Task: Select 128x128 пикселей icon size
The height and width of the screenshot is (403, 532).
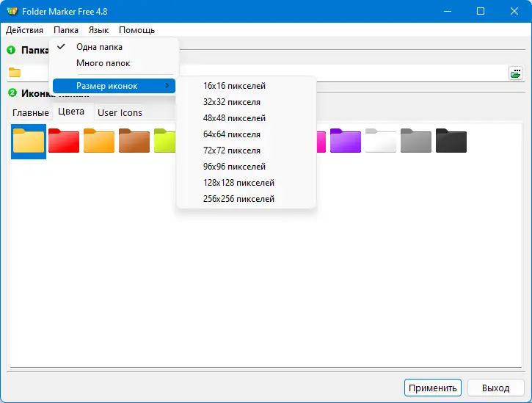Action: point(247,183)
